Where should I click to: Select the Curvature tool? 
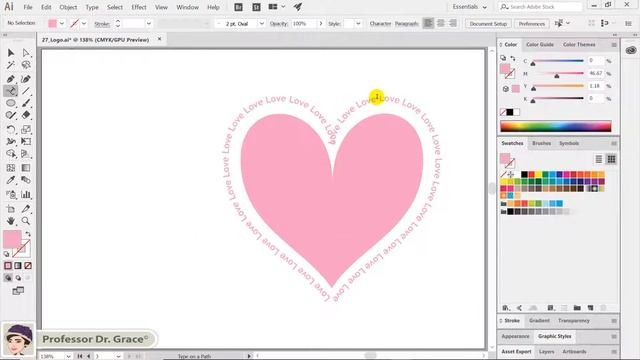[x=26, y=79]
